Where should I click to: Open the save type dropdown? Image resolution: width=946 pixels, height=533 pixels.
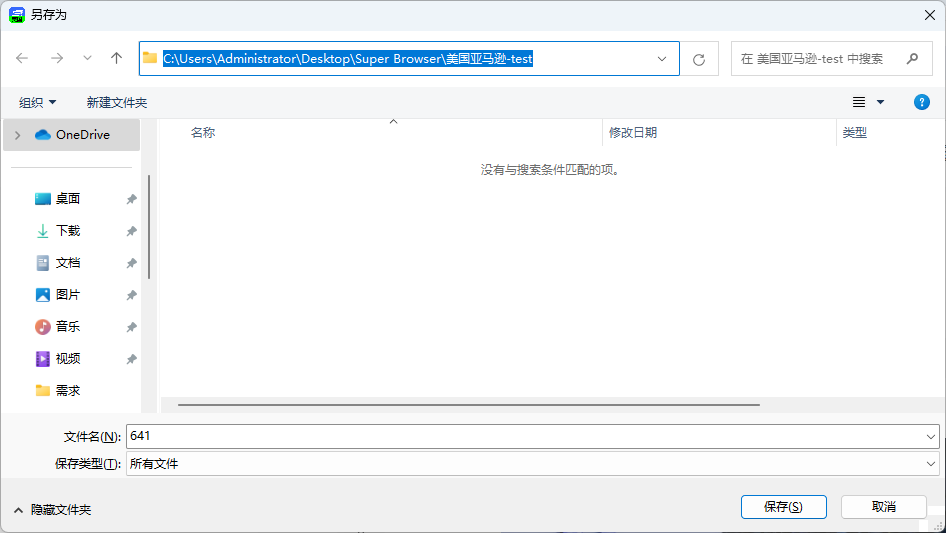pyautogui.click(x=931, y=464)
